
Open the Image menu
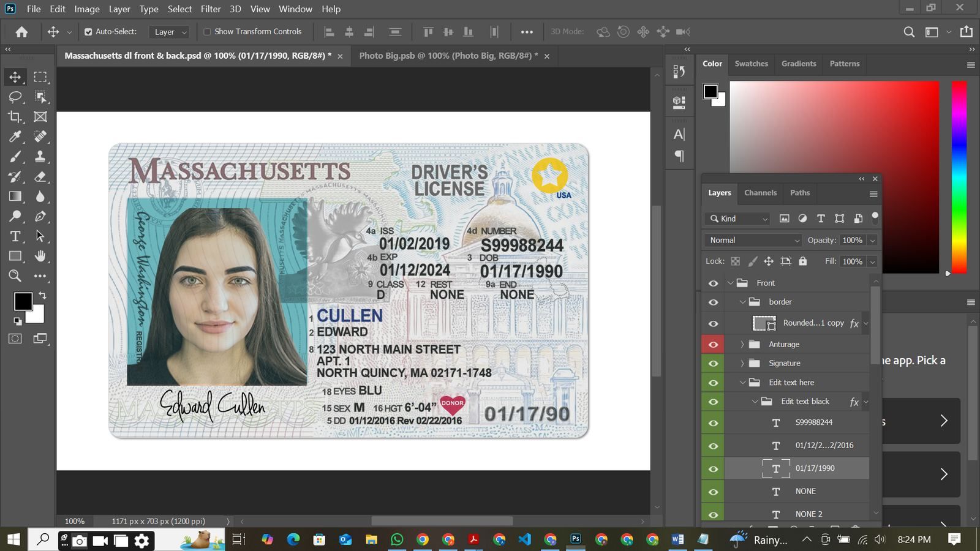pos(87,9)
